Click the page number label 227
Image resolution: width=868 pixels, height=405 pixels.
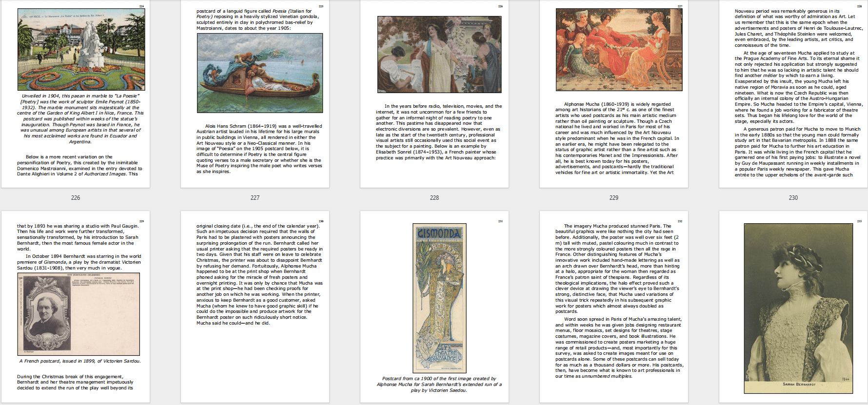click(255, 198)
